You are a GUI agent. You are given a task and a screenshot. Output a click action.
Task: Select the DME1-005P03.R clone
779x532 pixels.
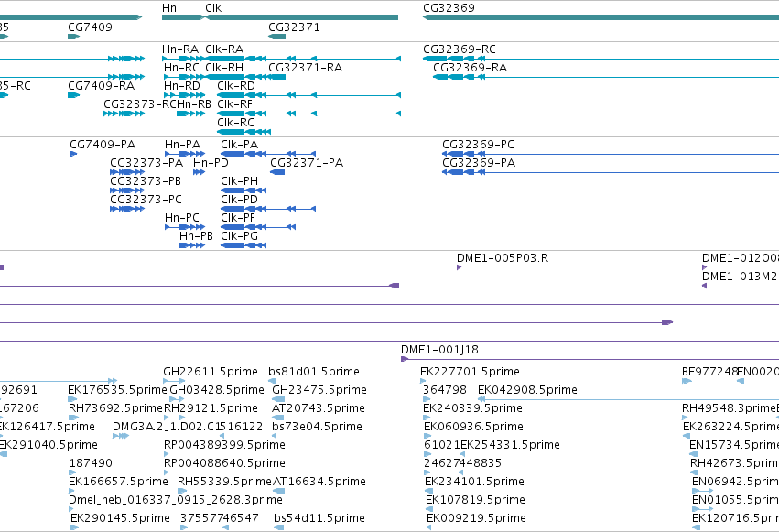point(503,258)
